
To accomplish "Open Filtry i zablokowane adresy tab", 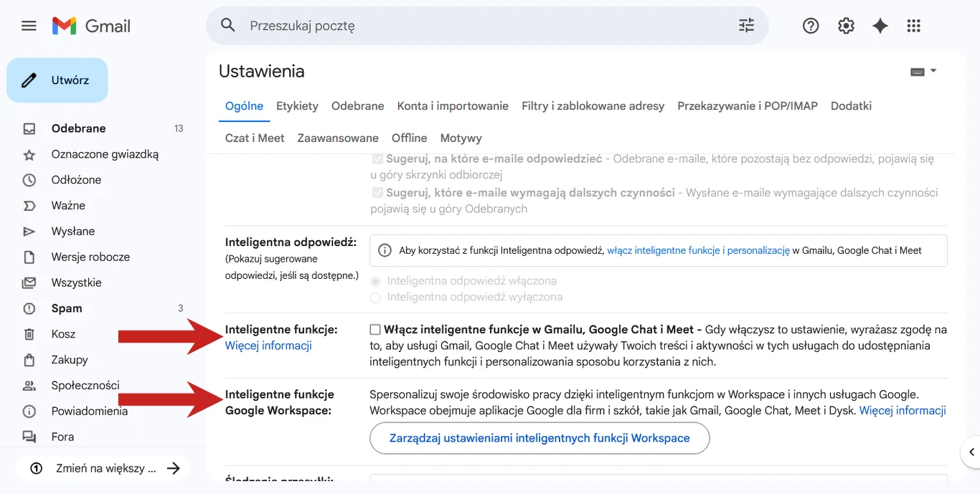I will pyautogui.click(x=593, y=106).
